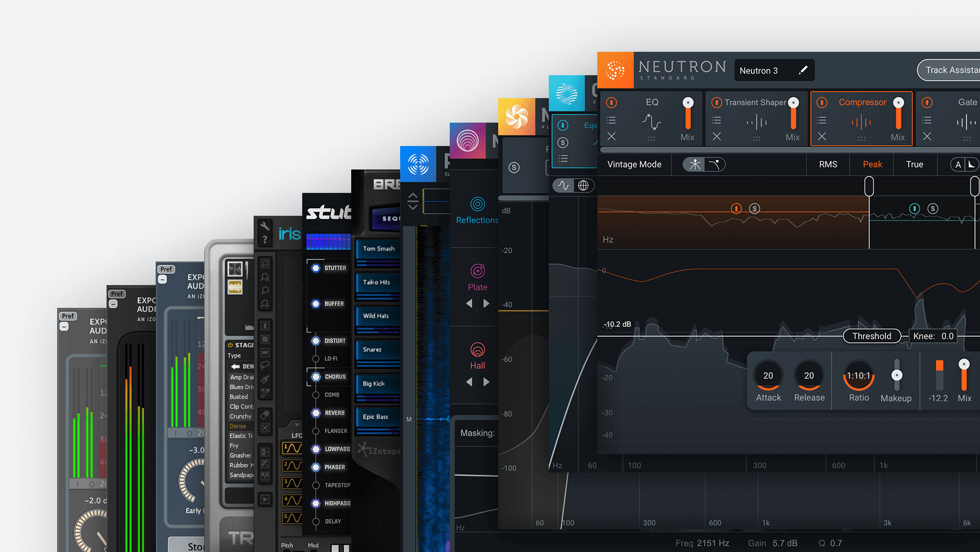The height and width of the screenshot is (552, 980).
Task: Open Iris settings wrench icon
Action: [265, 226]
